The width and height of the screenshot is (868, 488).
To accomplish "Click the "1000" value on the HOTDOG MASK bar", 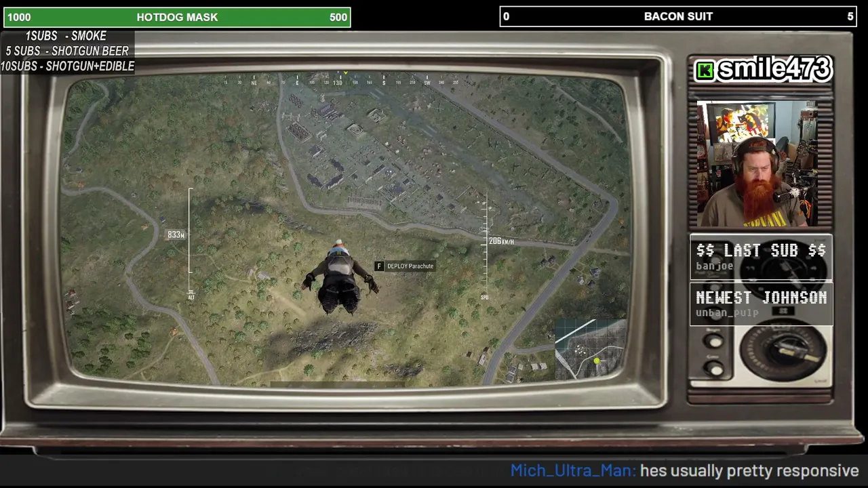I will 19,17.
